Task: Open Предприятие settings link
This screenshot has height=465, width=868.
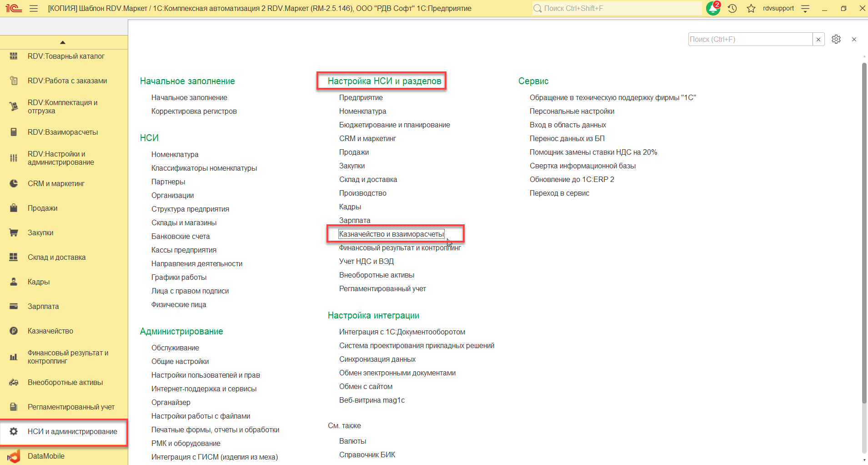Action: click(361, 97)
